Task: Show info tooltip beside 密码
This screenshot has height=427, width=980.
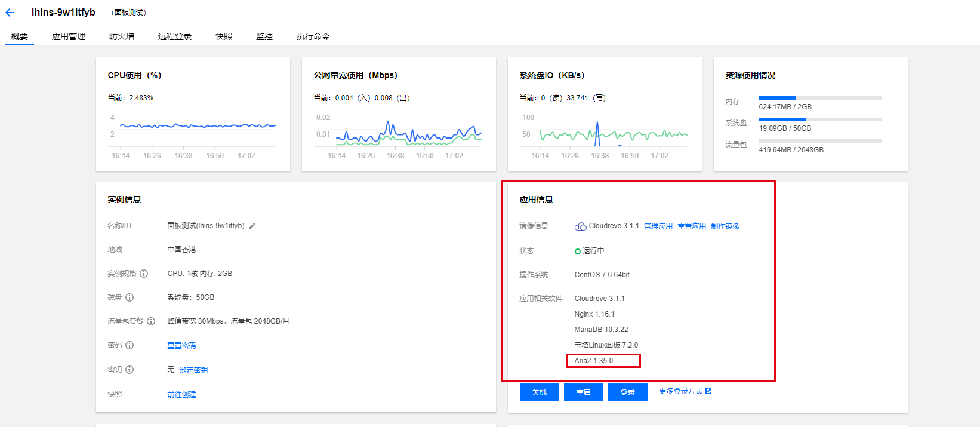Action: (x=130, y=345)
